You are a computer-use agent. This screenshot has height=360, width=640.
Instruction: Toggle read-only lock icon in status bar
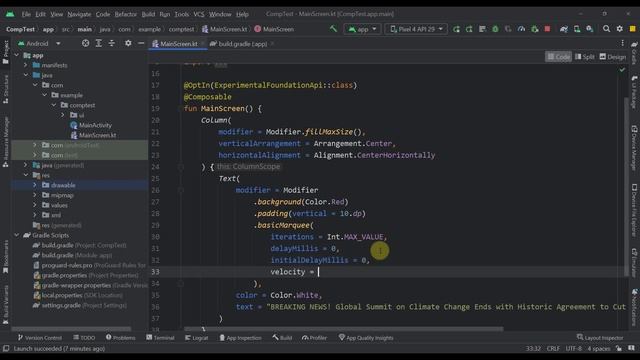point(619,349)
